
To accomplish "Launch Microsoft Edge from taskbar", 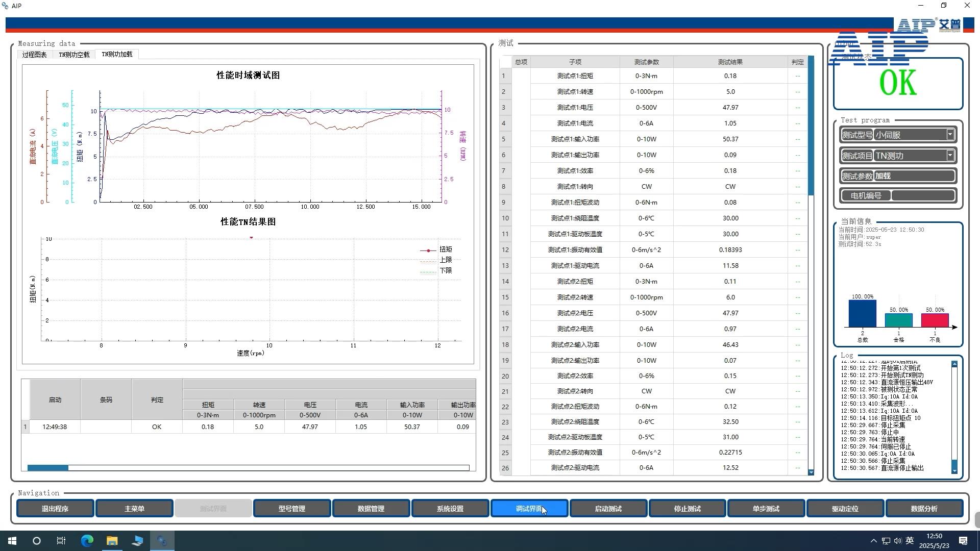I will click(x=87, y=541).
